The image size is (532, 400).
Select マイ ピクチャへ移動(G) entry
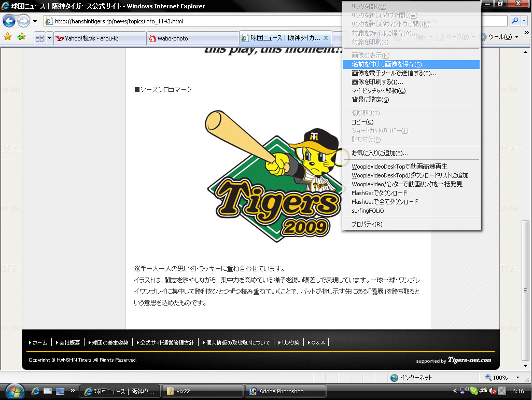coord(411,91)
